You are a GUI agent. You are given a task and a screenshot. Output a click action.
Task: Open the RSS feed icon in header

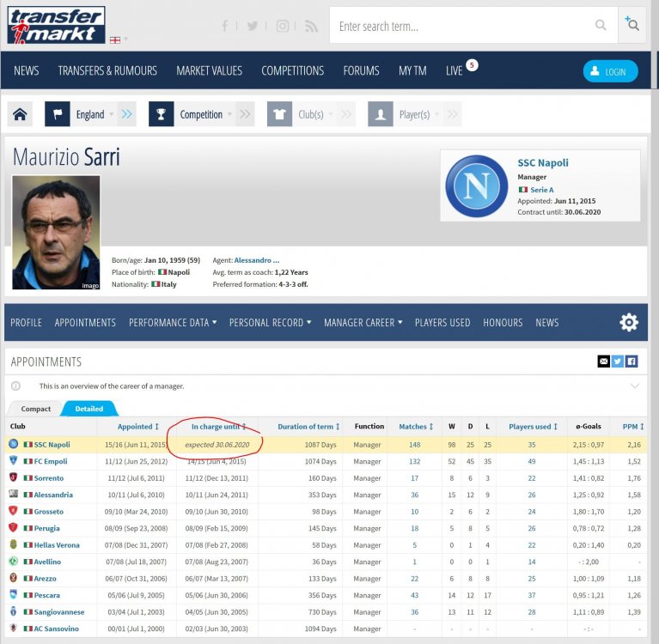pos(311,27)
